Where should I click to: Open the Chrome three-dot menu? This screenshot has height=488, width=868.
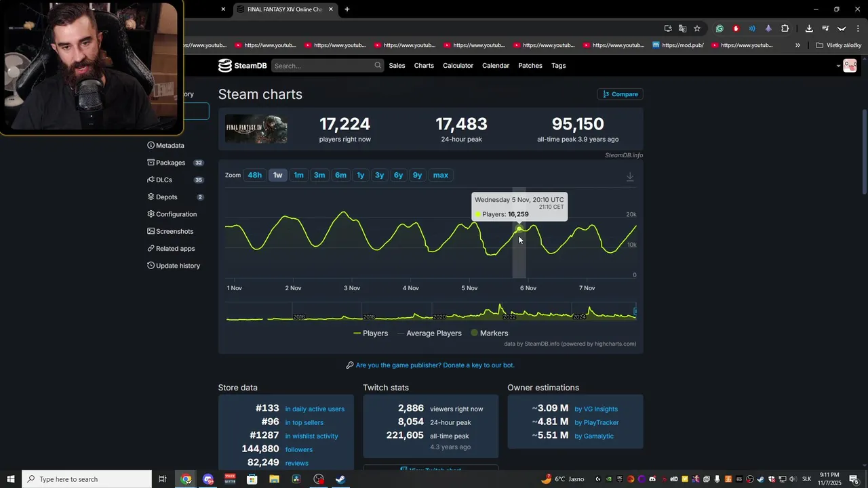click(x=858, y=28)
